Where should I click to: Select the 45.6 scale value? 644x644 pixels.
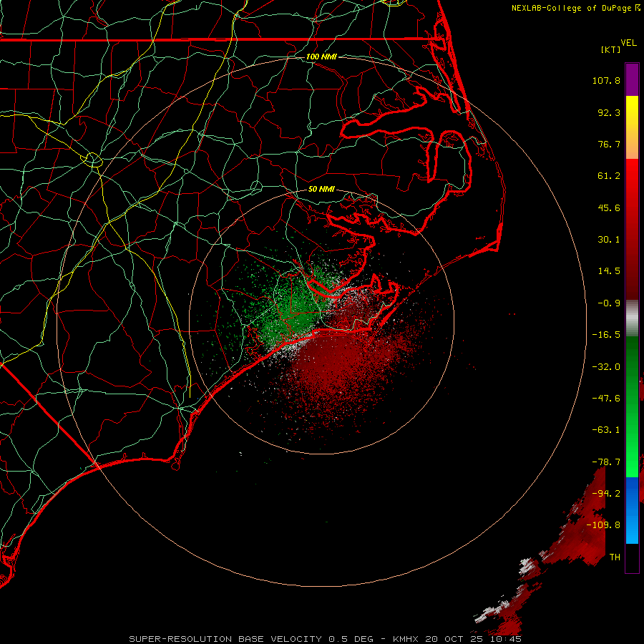pos(609,208)
